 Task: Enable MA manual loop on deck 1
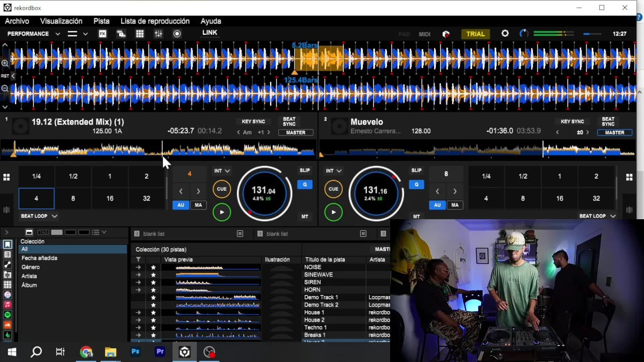(198, 205)
